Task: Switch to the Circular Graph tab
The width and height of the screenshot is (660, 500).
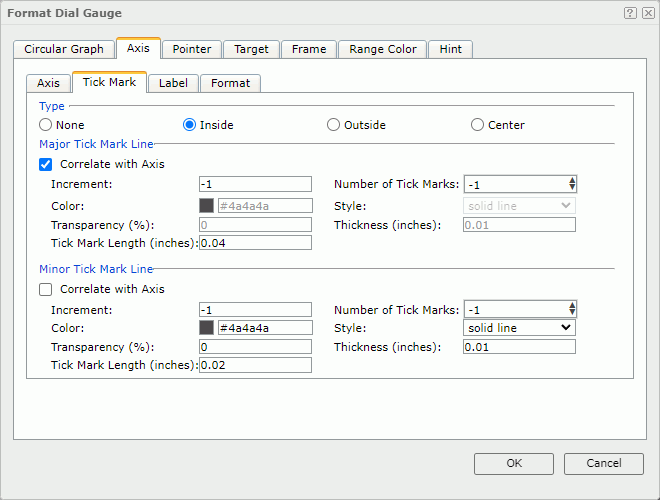Action: (64, 49)
